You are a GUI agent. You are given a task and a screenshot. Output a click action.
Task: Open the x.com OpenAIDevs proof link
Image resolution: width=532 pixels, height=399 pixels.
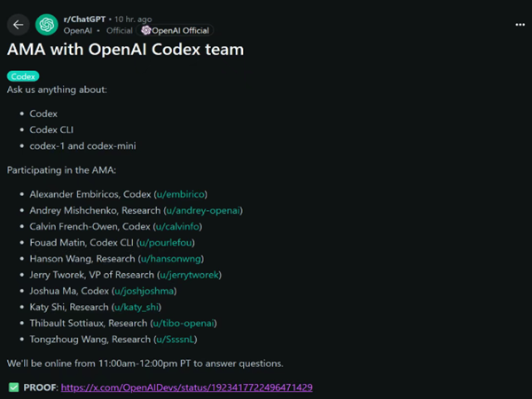pyautogui.click(x=186, y=387)
